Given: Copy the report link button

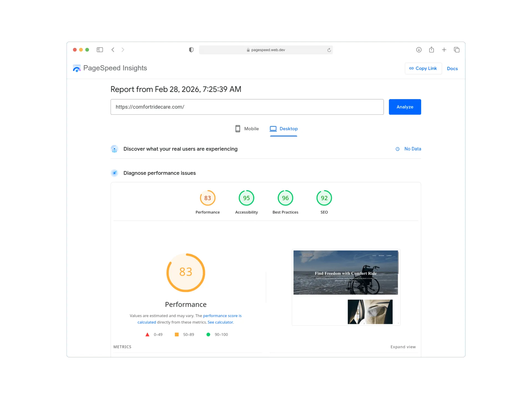Looking at the screenshot, I should click(423, 68).
